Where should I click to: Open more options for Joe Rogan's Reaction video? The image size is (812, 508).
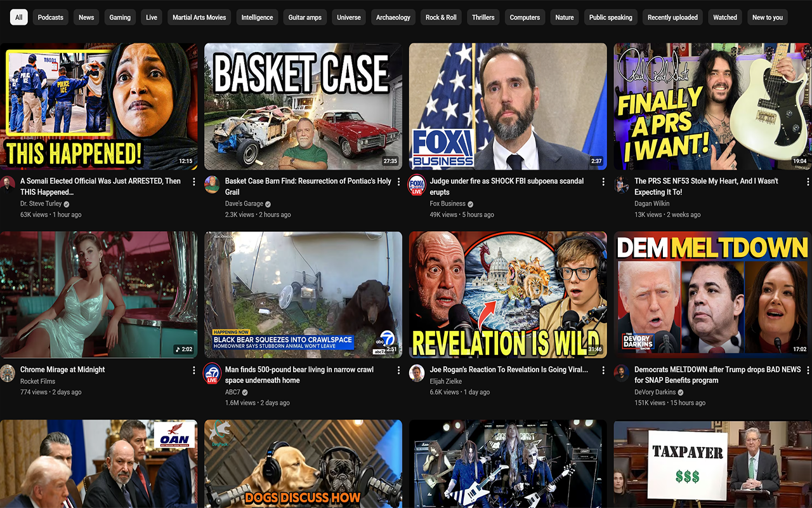click(603, 370)
